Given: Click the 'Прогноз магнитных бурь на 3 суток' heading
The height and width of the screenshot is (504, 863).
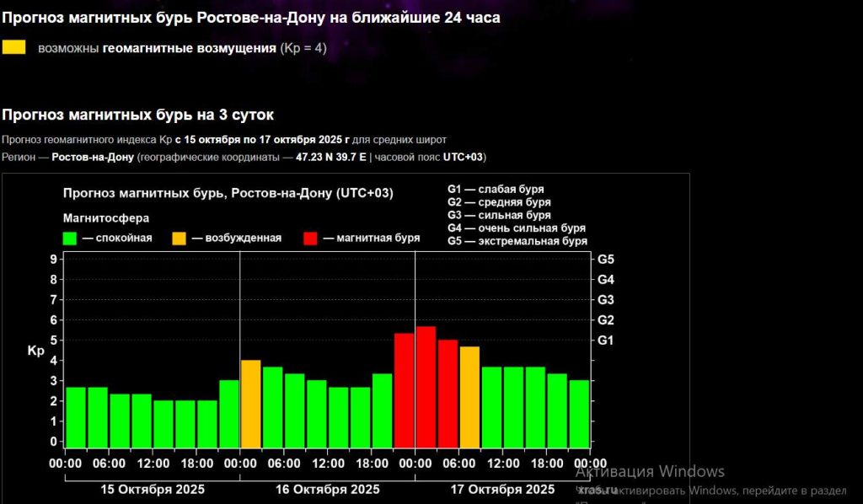Looking at the screenshot, I should [x=138, y=115].
